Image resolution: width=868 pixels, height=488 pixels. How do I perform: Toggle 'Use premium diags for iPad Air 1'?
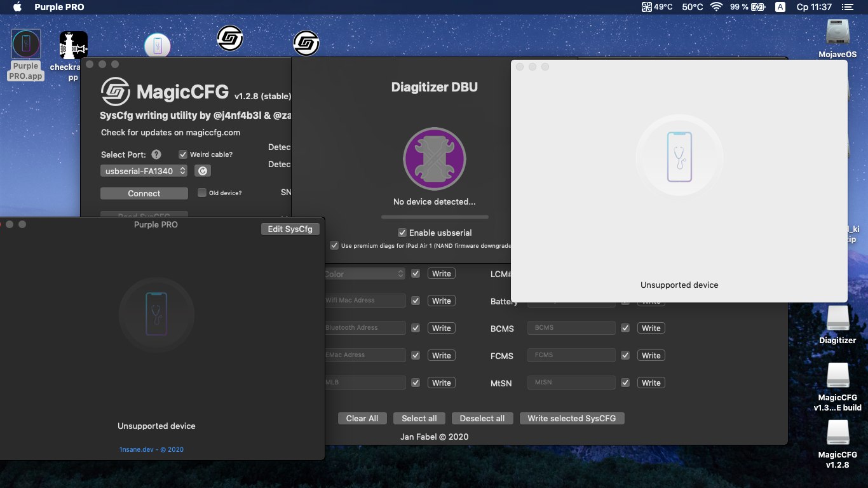tap(334, 245)
